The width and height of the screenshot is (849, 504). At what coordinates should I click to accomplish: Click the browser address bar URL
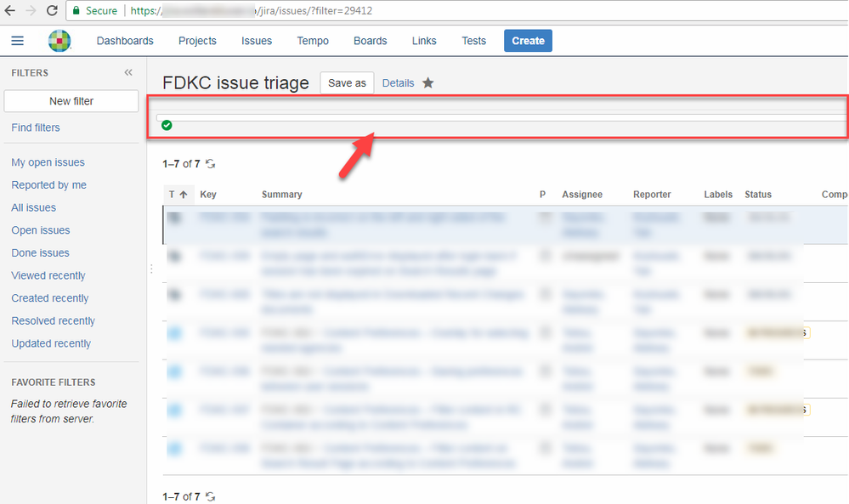point(252,10)
